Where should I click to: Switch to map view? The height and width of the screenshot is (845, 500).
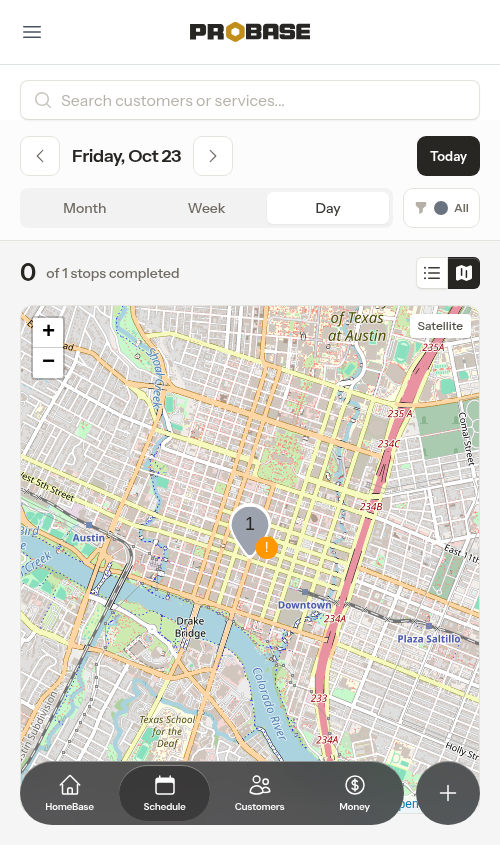[x=464, y=273]
